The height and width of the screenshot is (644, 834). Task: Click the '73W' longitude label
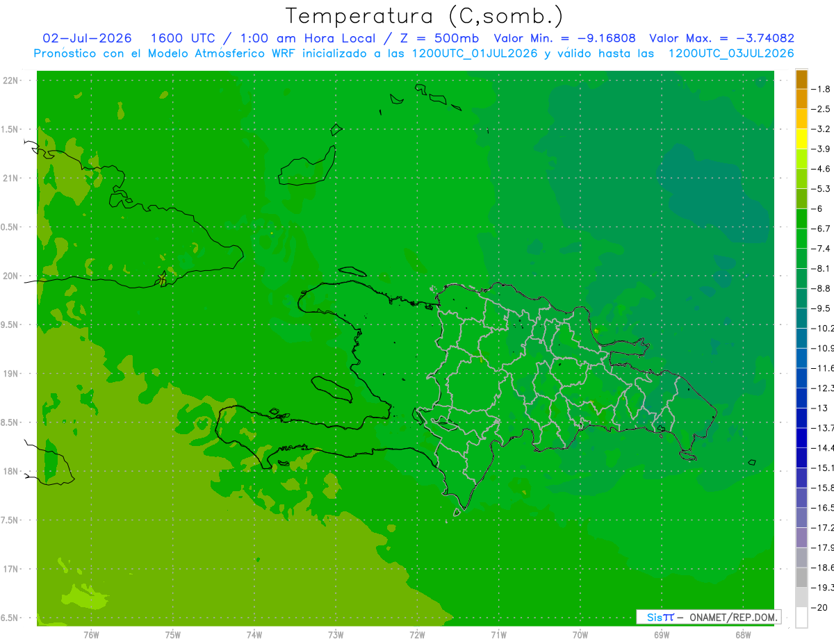pyautogui.click(x=336, y=635)
